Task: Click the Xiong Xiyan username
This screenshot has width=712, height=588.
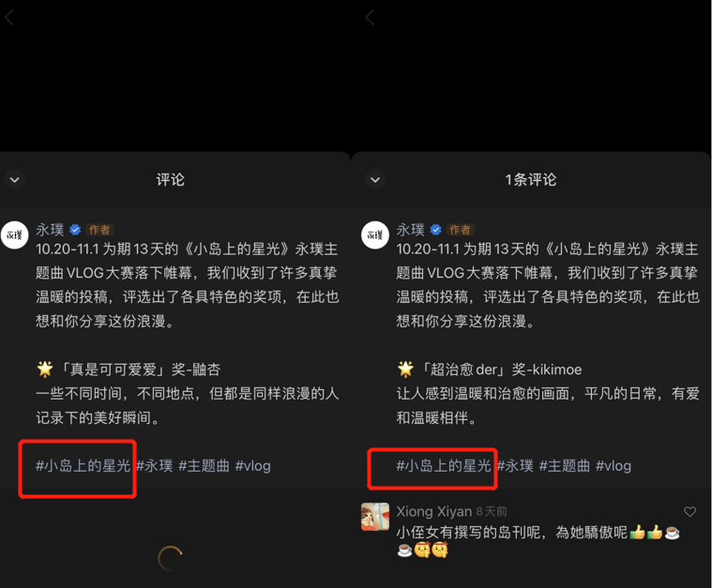Action: 434,511
